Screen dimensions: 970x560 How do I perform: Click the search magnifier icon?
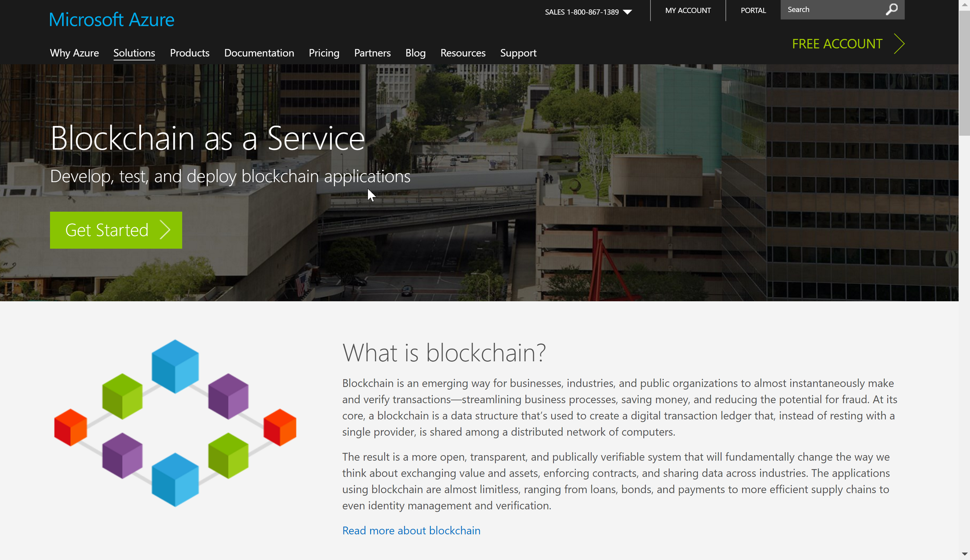(x=891, y=9)
